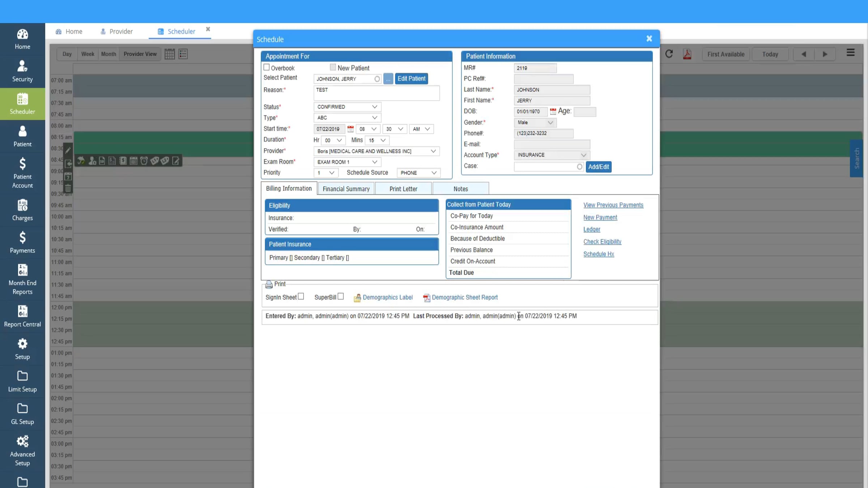Open GL Setup in the sidebar

22,414
